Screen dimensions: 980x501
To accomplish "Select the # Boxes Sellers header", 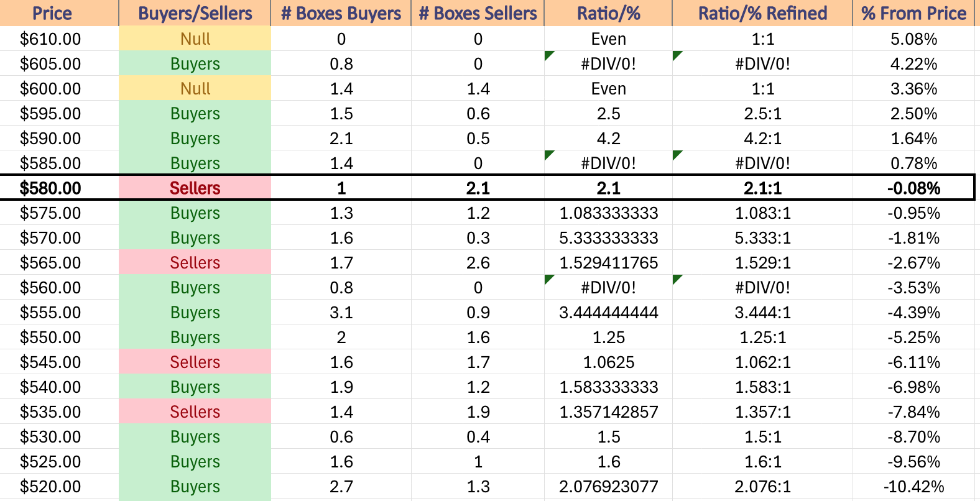I will point(478,13).
